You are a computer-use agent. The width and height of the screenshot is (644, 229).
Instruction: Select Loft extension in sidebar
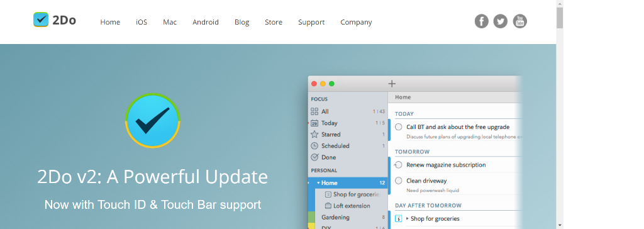pyautogui.click(x=352, y=206)
